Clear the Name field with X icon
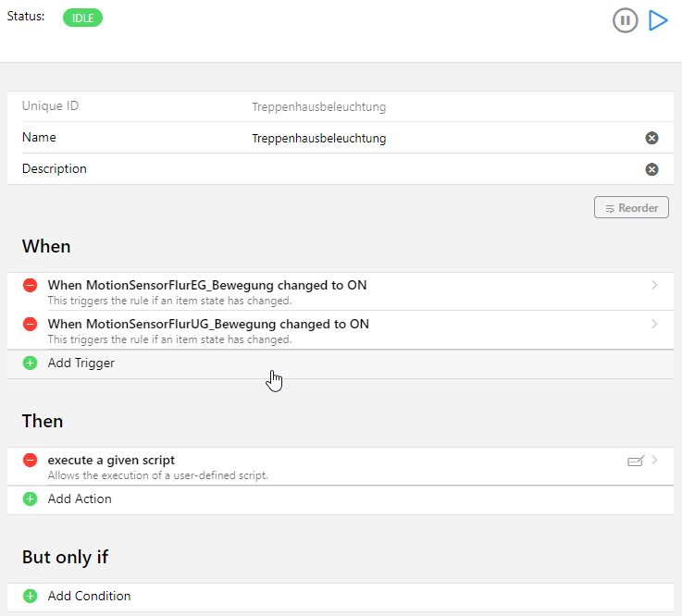This screenshot has width=682, height=616. coord(651,138)
